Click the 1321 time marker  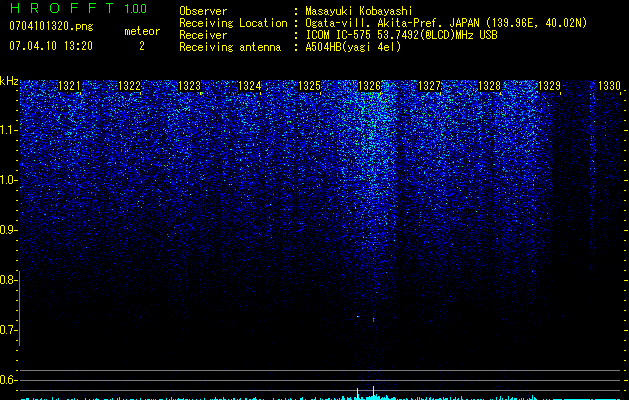[69, 86]
